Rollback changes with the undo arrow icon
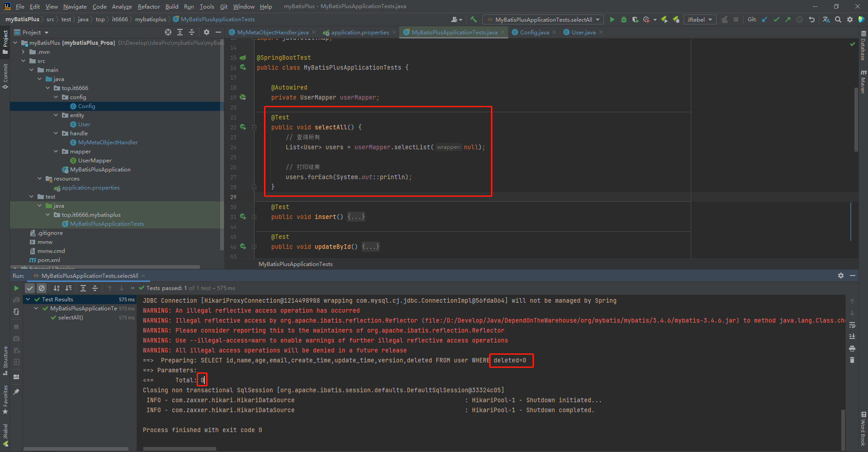Viewport: 868px width, 452px height. (x=811, y=19)
